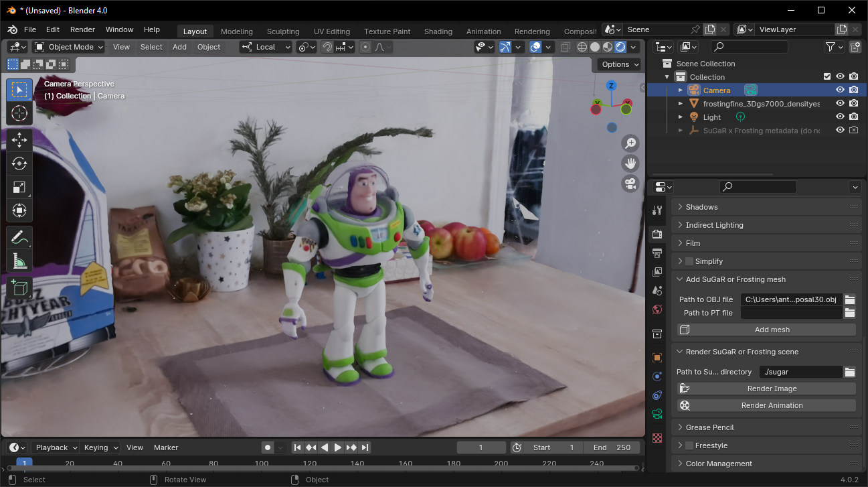Viewport: 868px width, 487px height.
Task: Disable Camera in renders
Action: click(x=854, y=90)
